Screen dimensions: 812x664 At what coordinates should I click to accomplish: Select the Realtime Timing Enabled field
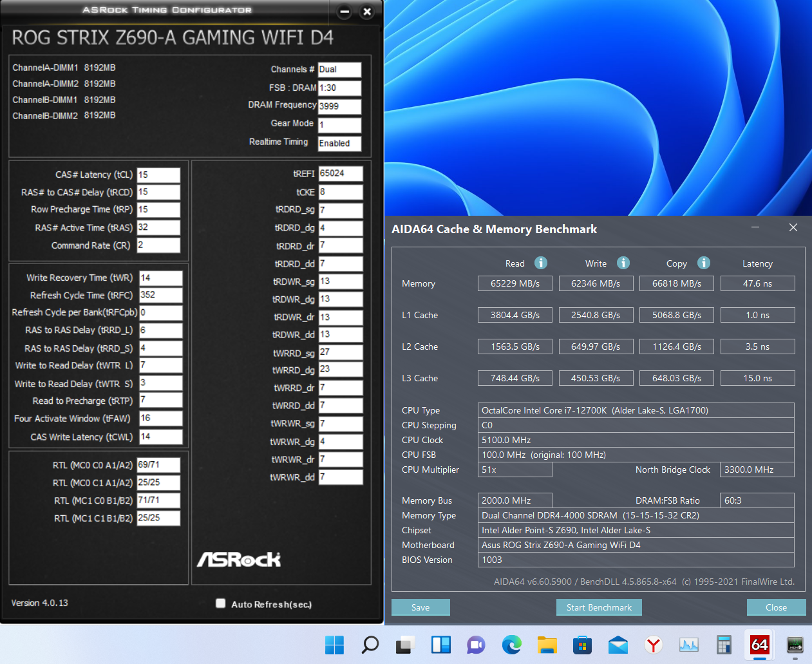click(339, 144)
